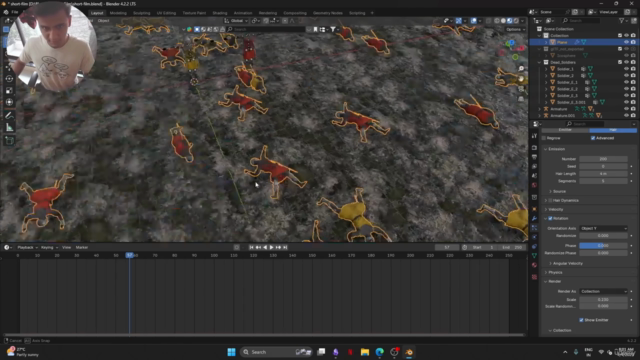
Task: Select the Rotate tool in viewport toolbar
Action: 9,78
